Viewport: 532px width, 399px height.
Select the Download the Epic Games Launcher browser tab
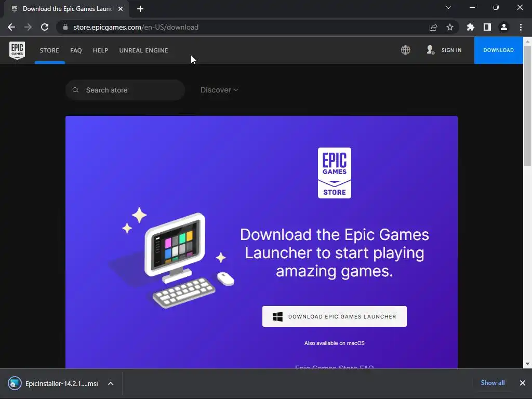pos(66,9)
